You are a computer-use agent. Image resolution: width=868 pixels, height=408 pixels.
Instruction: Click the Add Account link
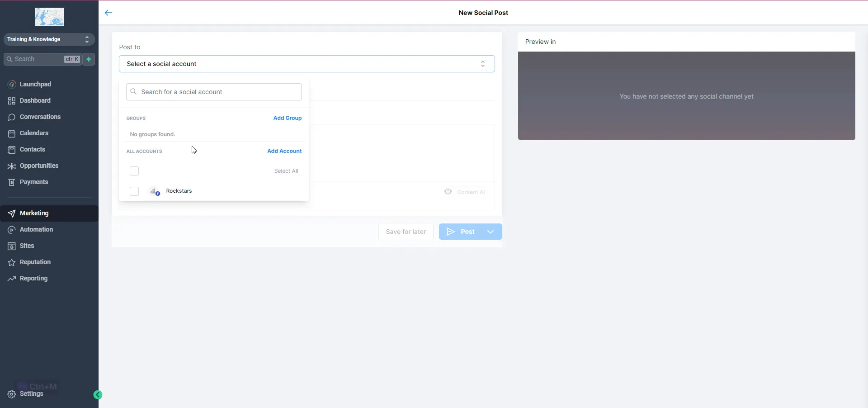coord(284,151)
